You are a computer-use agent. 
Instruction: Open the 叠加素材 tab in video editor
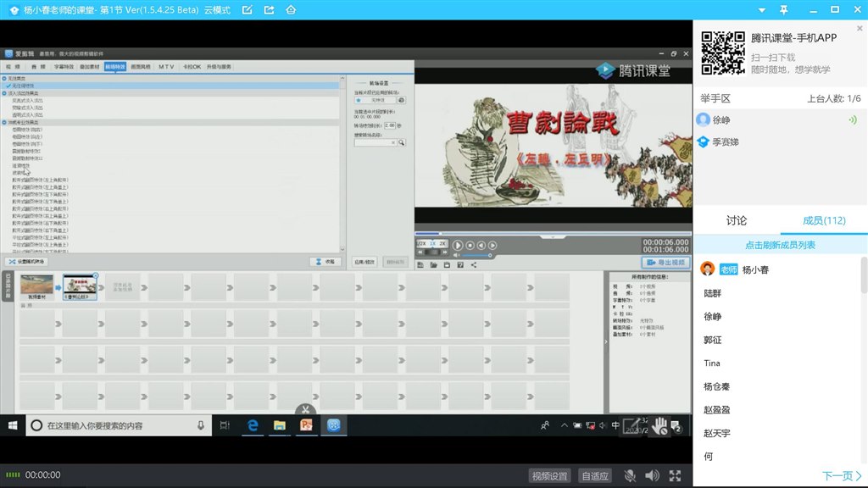pos(89,66)
